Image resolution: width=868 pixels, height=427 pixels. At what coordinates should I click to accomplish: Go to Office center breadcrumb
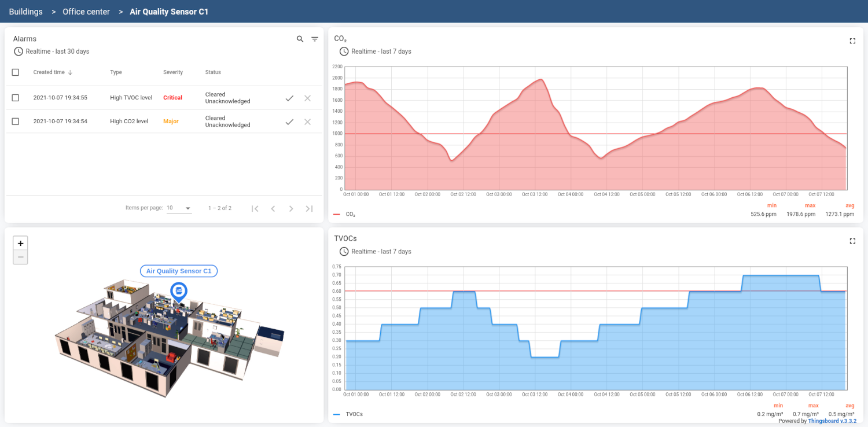point(86,12)
